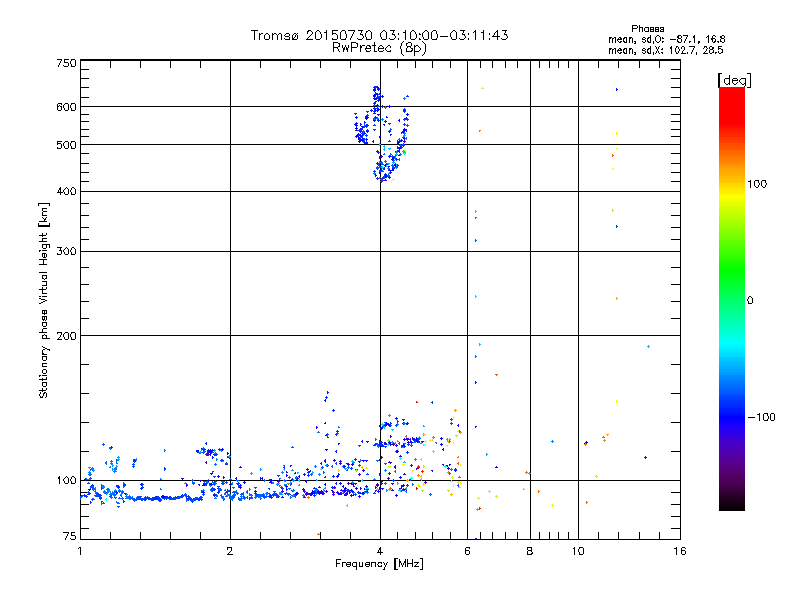Click the 400 height tick label

coord(66,191)
